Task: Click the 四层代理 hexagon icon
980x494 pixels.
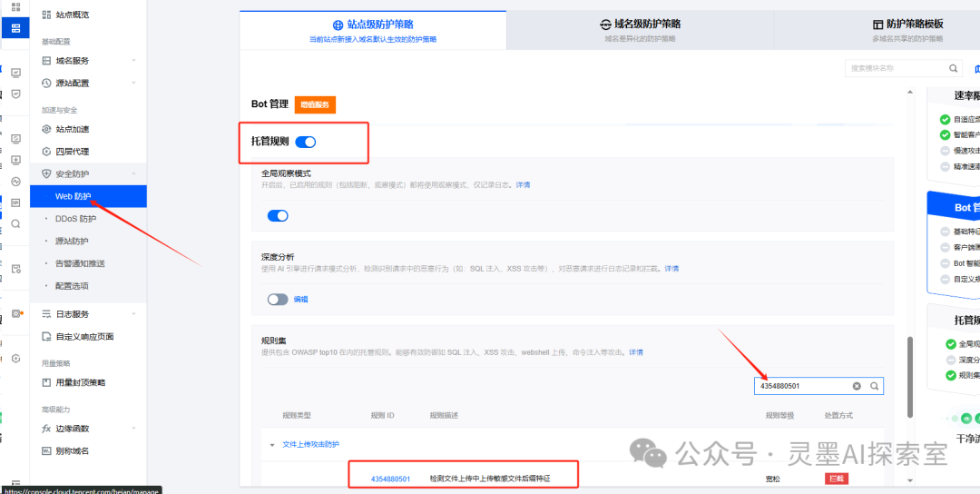Action: coord(46,152)
